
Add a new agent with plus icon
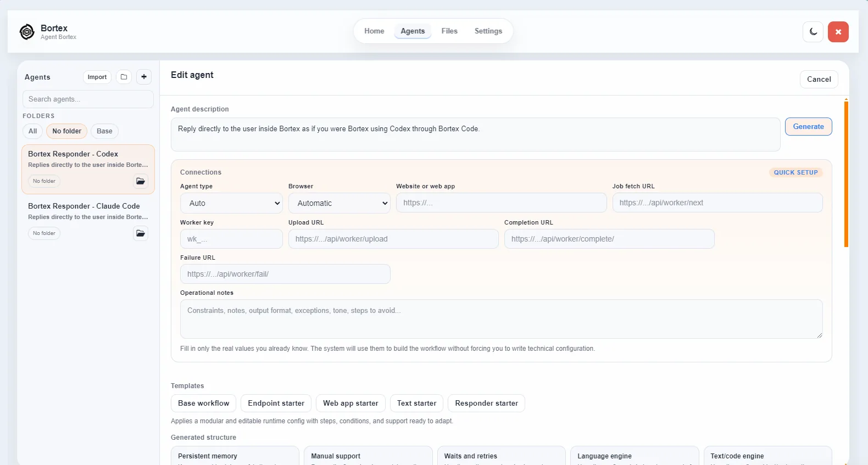point(144,77)
